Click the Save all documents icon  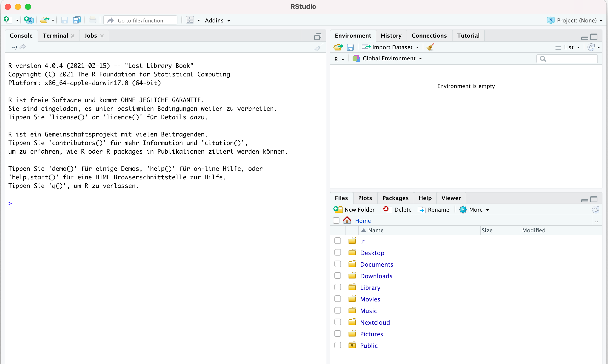coord(77,20)
